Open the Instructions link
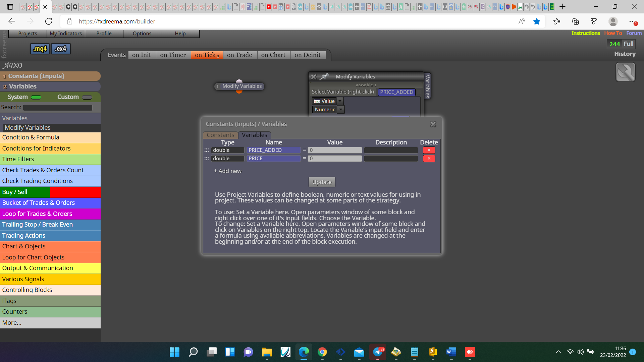Image resolution: width=644 pixels, height=362 pixels. point(586,33)
